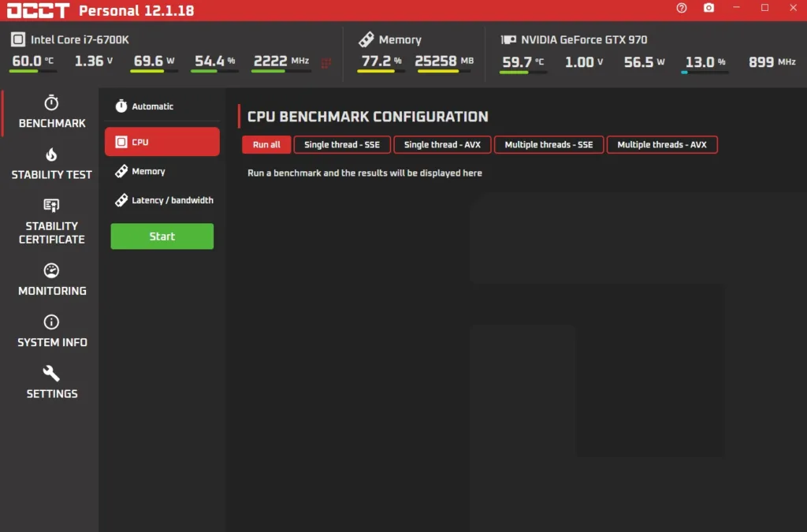Click the Intel Core i7-6700K title
Image resolution: width=807 pixels, height=532 pixels.
point(80,39)
